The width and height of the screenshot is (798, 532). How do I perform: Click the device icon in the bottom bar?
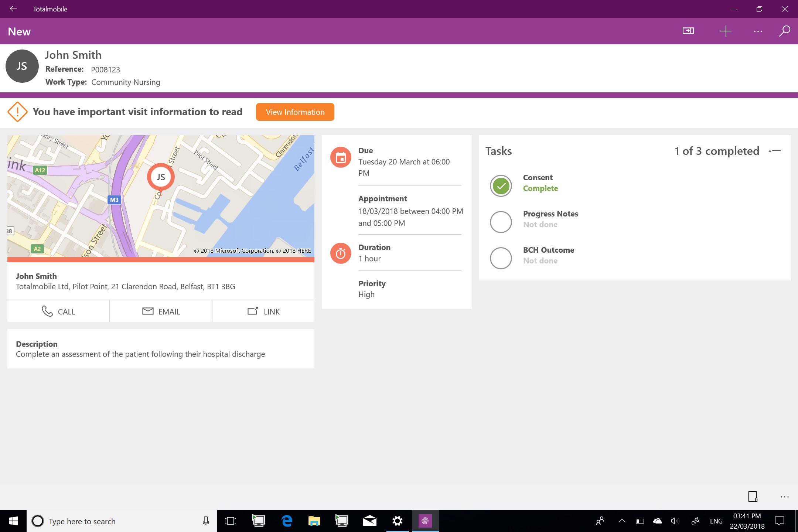click(753, 497)
